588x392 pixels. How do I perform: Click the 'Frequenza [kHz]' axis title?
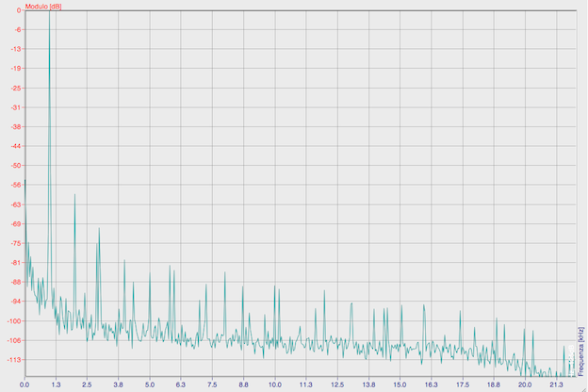[580, 351]
